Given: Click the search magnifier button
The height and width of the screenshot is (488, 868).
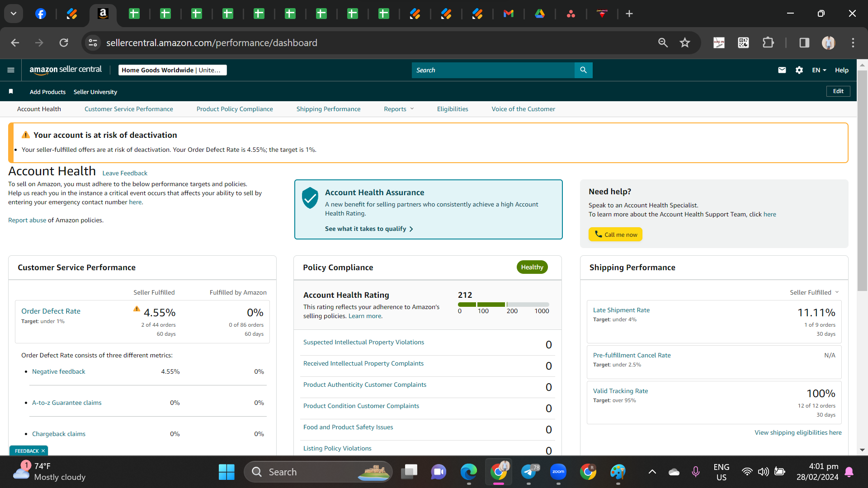Looking at the screenshot, I should click(583, 70).
